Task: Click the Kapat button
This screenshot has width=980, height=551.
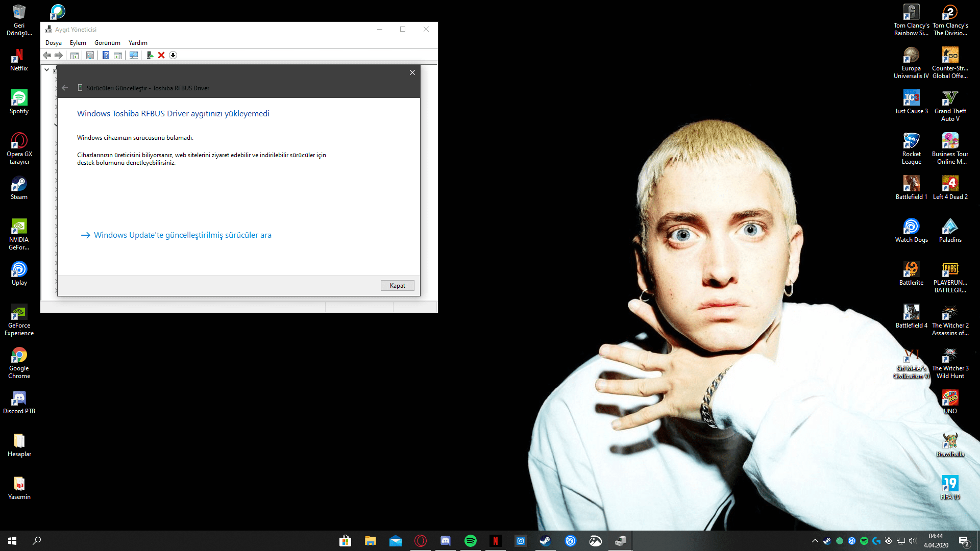Action: coord(397,286)
